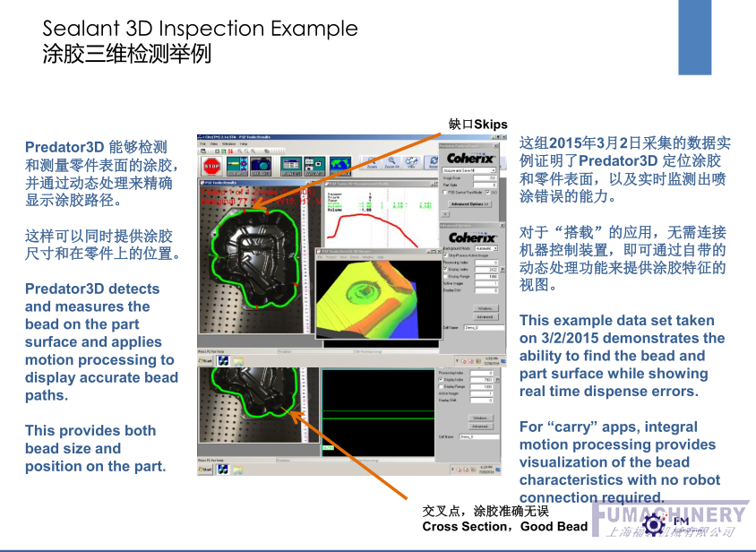The image size is (756, 552).
Task: Click the Advanced... button in upper panel
Action: pyautogui.click(x=485, y=316)
